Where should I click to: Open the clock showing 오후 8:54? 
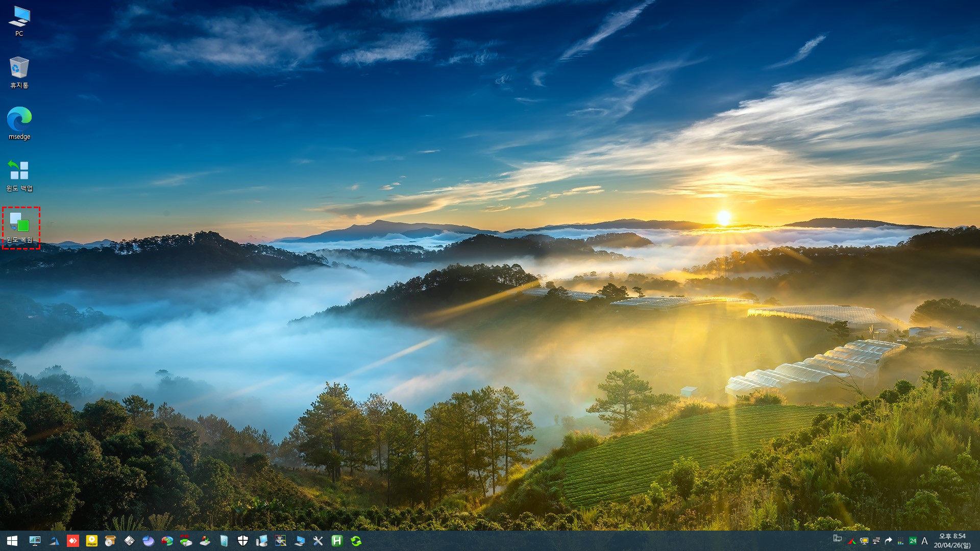pos(952,541)
